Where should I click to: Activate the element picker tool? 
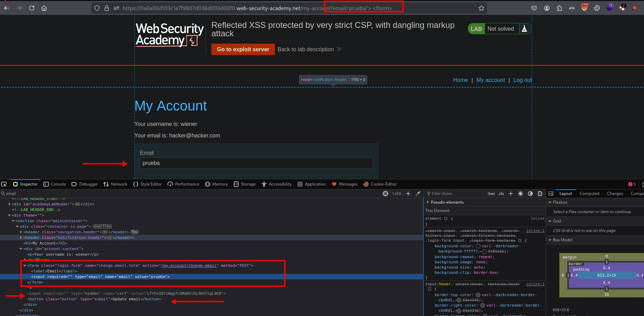pyautogui.click(x=4, y=184)
